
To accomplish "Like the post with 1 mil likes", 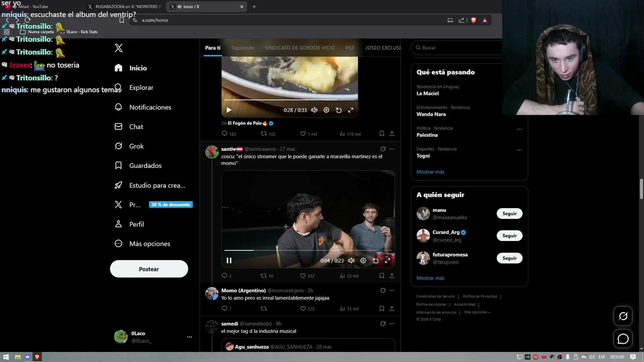I will (x=308, y=134).
